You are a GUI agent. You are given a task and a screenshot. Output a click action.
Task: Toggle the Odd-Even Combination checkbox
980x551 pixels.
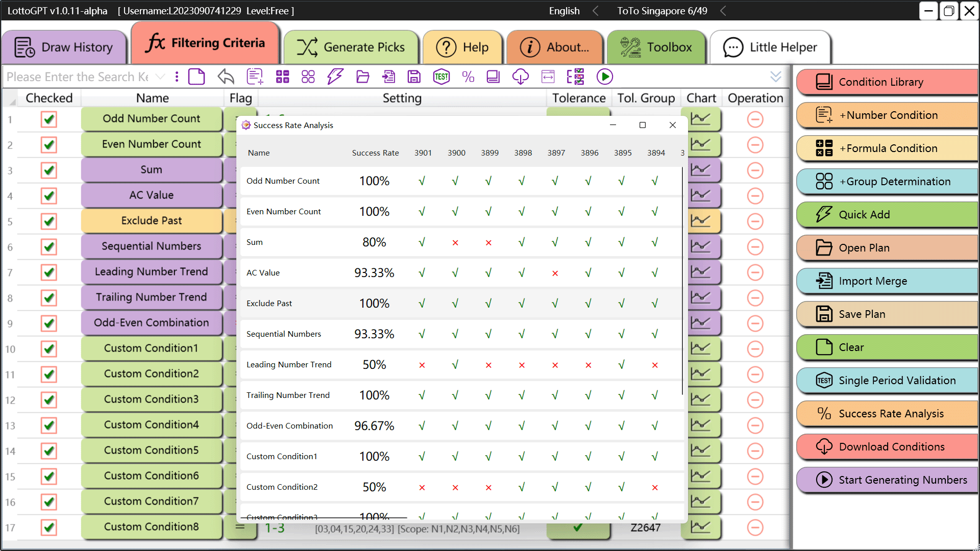click(x=49, y=323)
